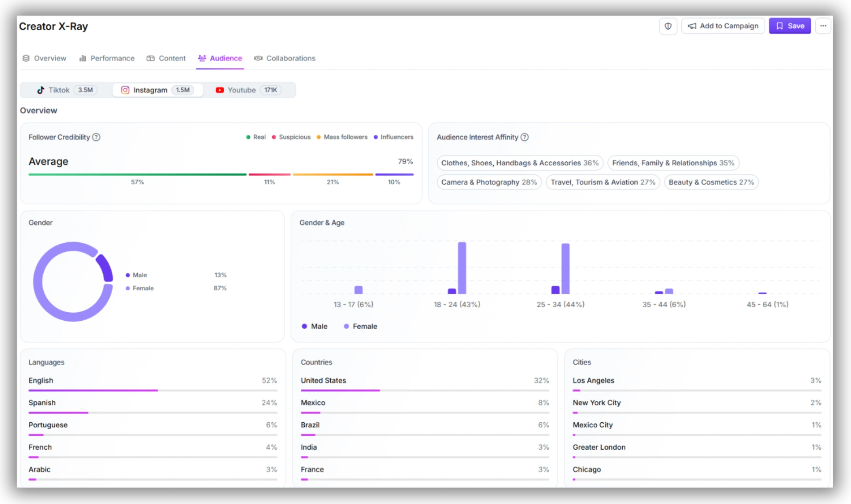Click the YouTube logo icon
This screenshot has width=851, height=504.
pyautogui.click(x=219, y=90)
